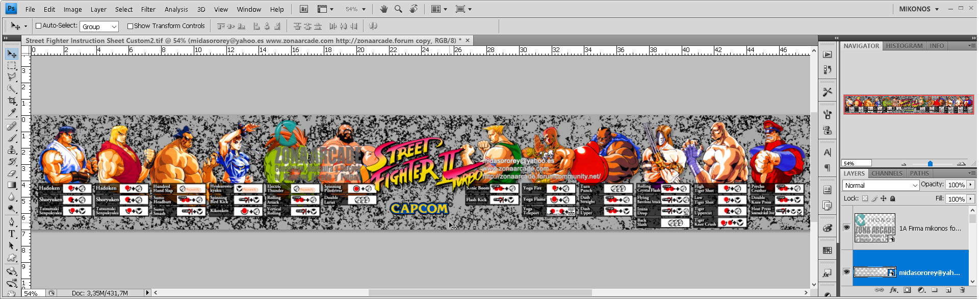Select the Brush tool
Image resolution: width=980 pixels, height=299 pixels.
pos(12,138)
